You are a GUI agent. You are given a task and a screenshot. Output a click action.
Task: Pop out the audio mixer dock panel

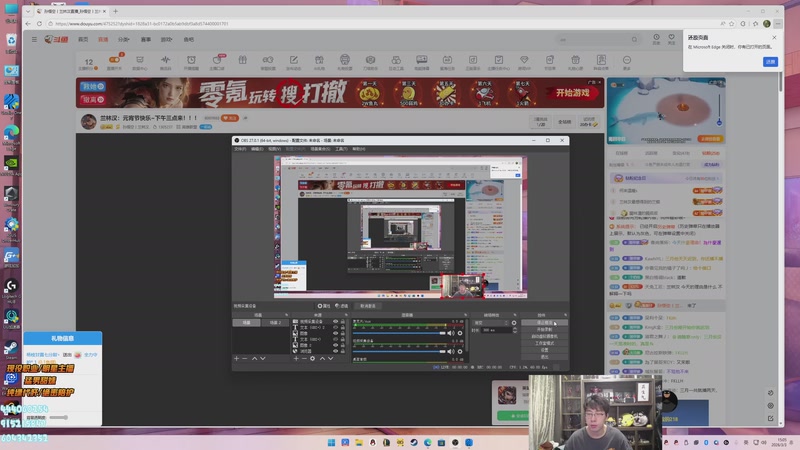(465, 315)
